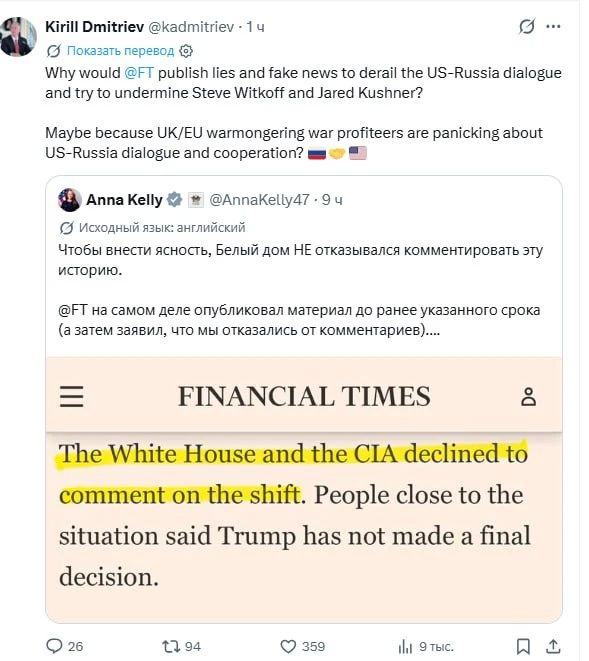
Task: Open translation settings gear icon
Action: [186, 51]
